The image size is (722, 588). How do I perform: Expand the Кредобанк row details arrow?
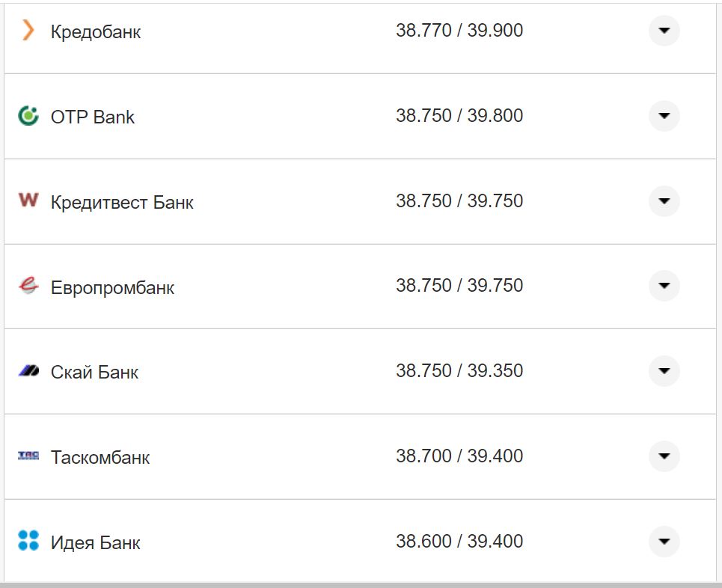(664, 31)
